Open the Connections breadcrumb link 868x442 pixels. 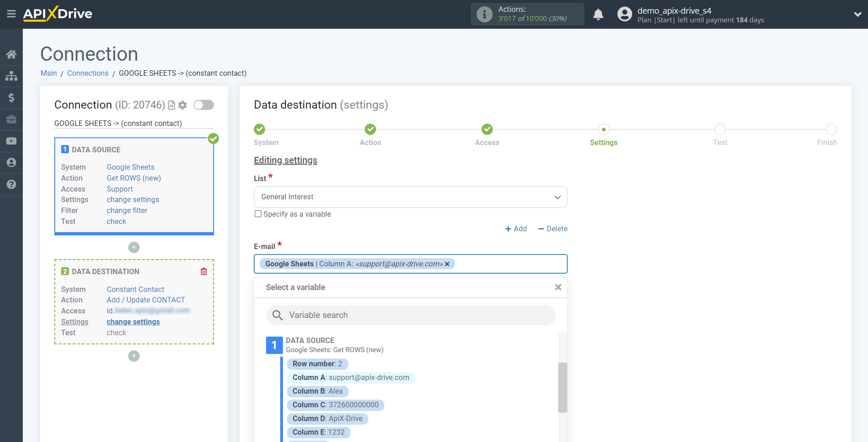tap(88, 73)
